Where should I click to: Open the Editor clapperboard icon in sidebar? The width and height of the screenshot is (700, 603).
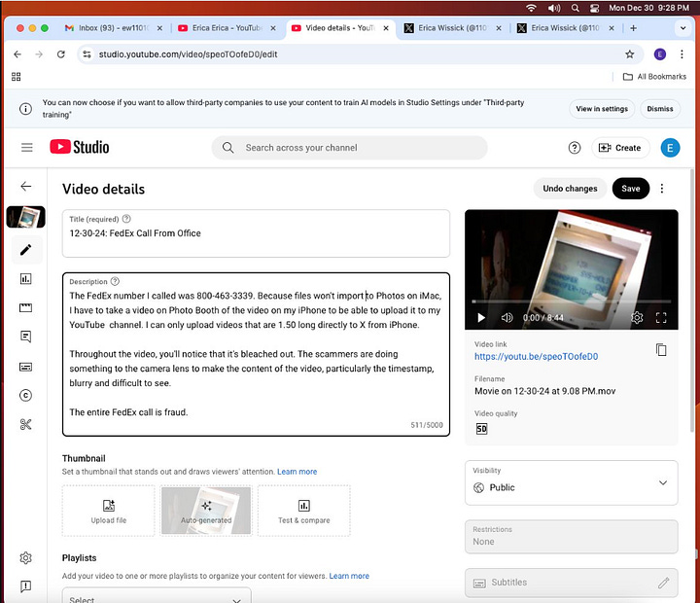point(26,307)
